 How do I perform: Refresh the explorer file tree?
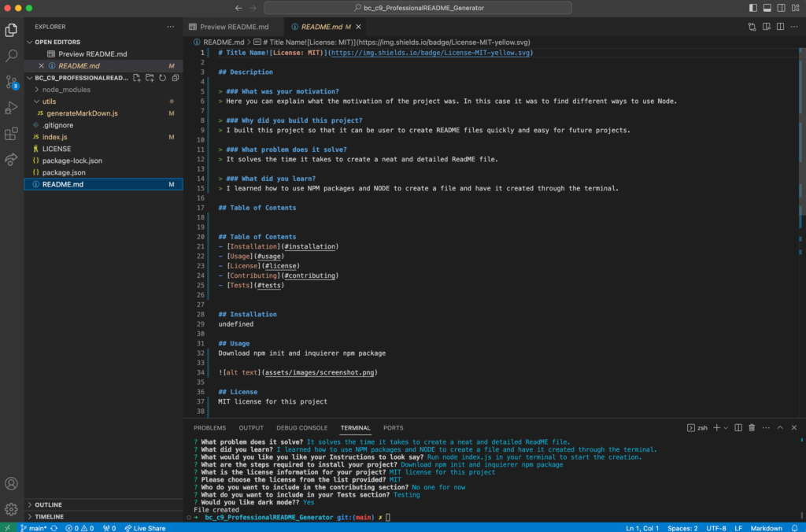tap(162, 78)
